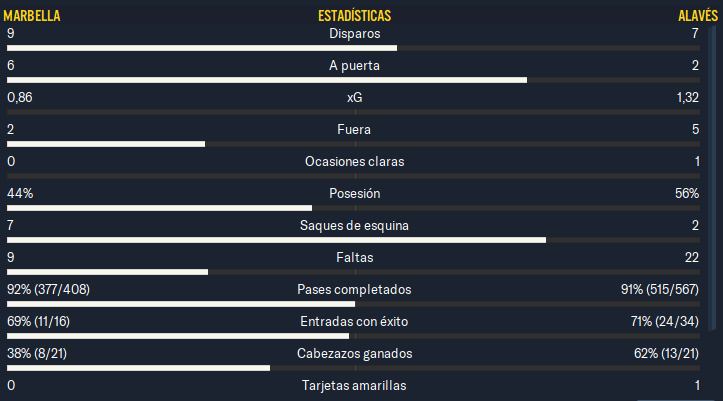This screenshot has width=723, height=401.
Task: Click the A puerta bar
Action: [353, 80]
